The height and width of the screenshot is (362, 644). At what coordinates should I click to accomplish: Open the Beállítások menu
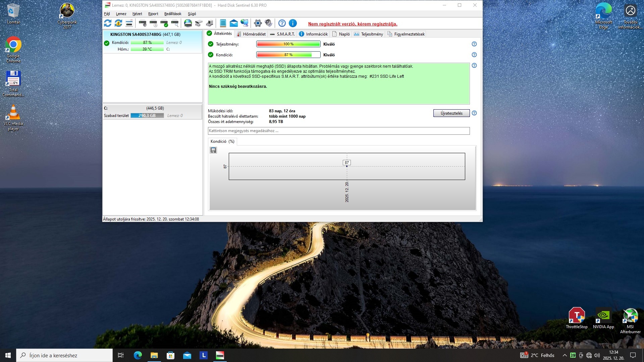(173, 14)
